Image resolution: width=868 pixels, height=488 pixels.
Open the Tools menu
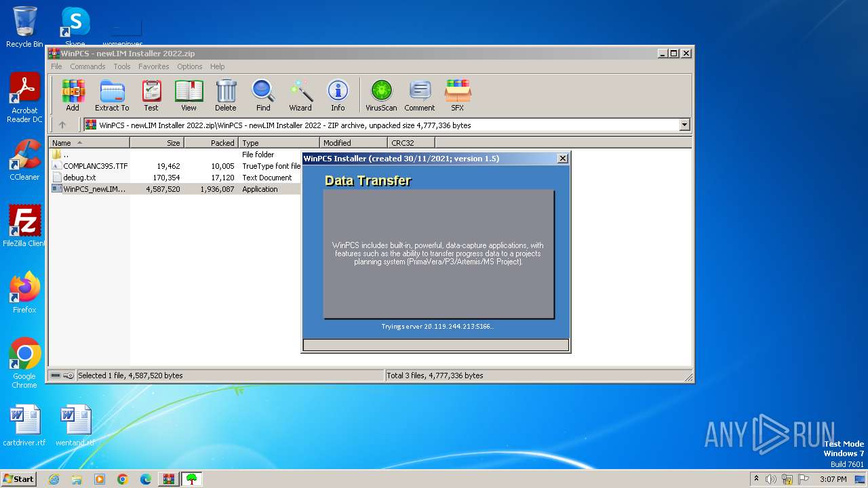122,66
